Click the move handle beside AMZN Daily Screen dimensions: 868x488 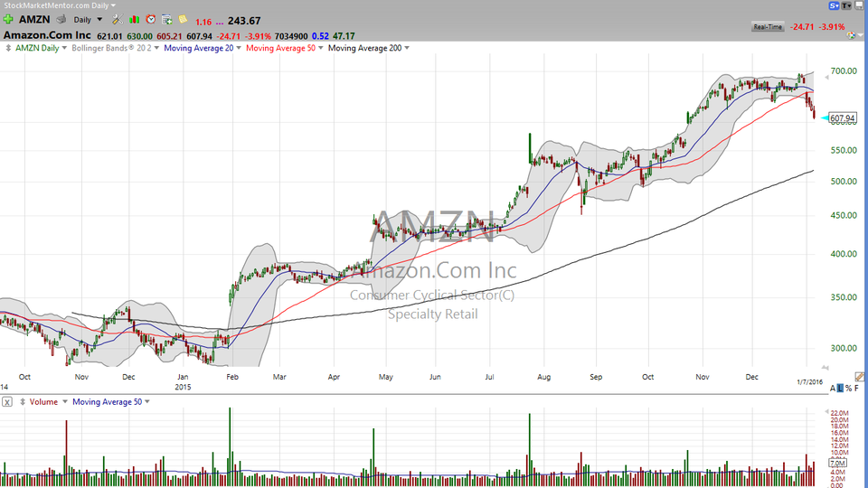8,48
